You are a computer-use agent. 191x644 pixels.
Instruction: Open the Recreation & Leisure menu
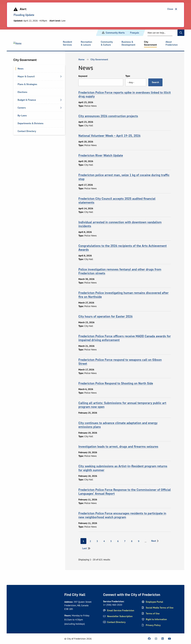[x=86, y=43]
